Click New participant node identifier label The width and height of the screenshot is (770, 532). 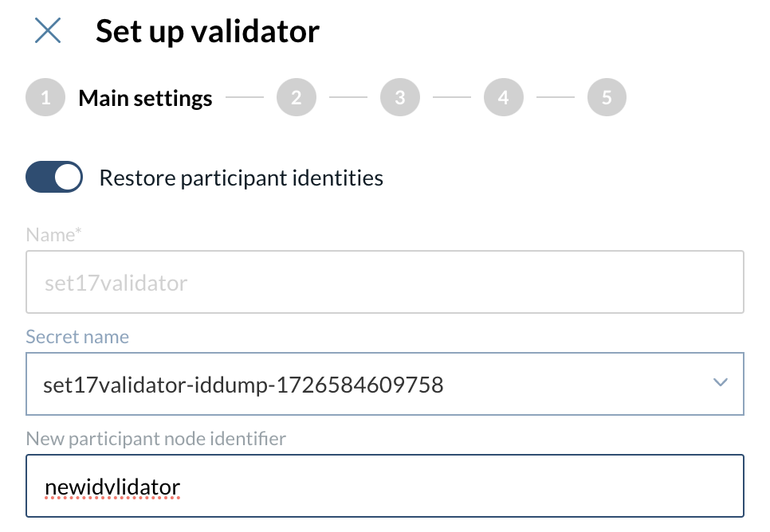click(x=155, y=439)
